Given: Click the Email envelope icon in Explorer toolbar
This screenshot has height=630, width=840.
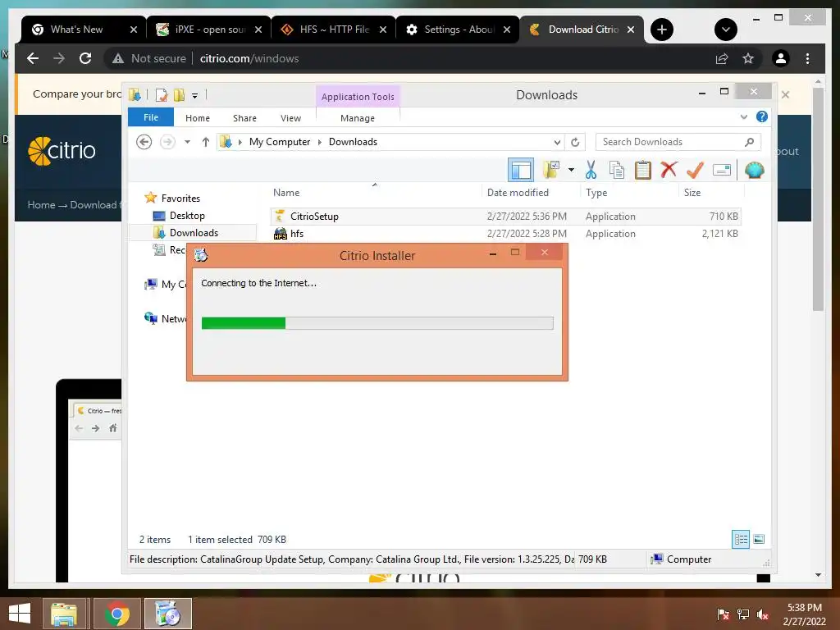Looking at the screenshot, I should (x=722, y=171).
